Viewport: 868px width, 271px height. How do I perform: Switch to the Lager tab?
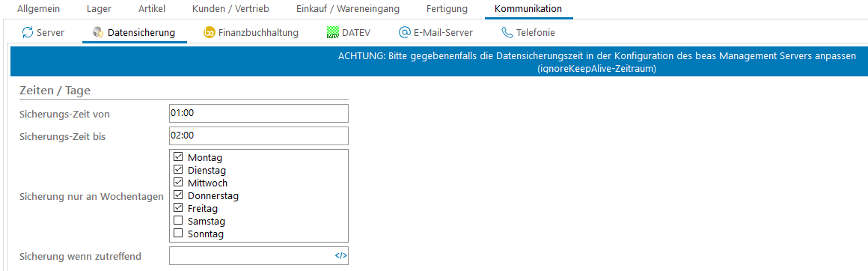pyautogui.click(x=99, y=9)
